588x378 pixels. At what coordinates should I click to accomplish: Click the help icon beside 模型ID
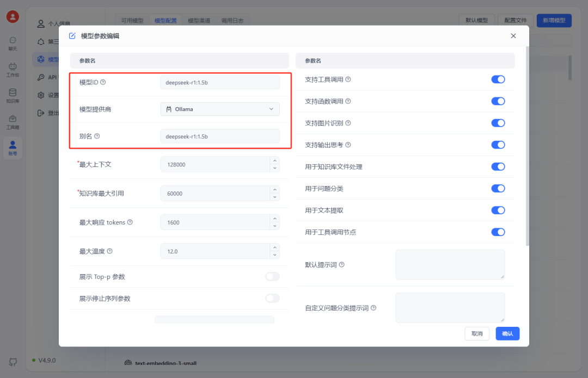[x=103, y=82]
